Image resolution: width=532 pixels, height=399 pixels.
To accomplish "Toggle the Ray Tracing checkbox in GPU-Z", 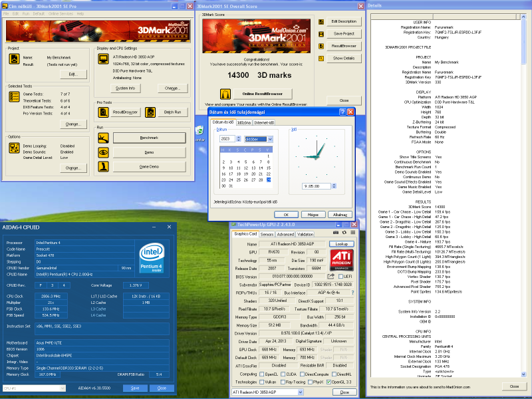I will 284,382.
